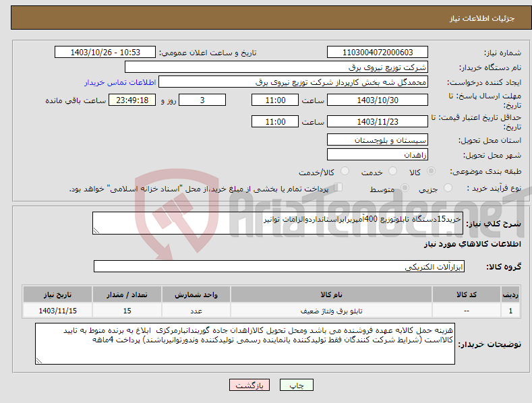Click the request creator field محمدگل شه بخش
The image size is (532, 403).
pyautogui.click(x=293, y=82)
